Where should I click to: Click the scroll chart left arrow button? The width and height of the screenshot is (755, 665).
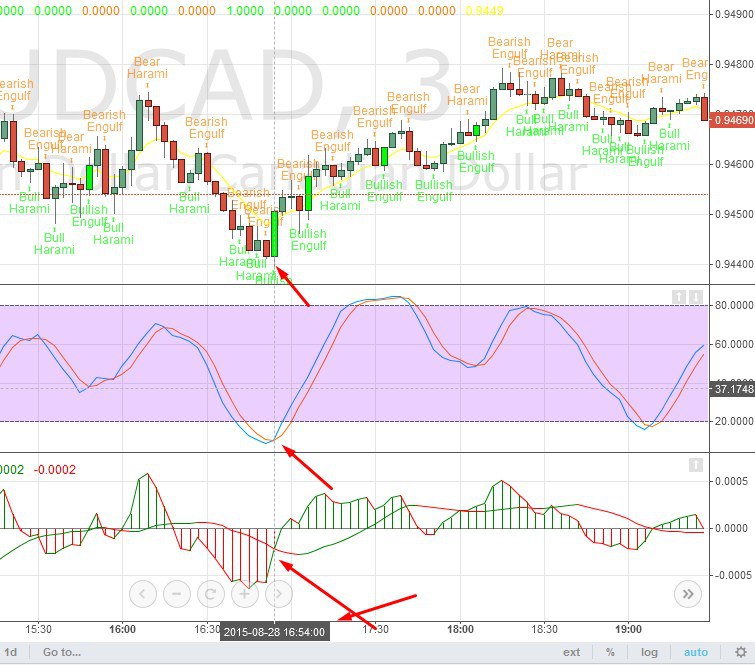143,593
